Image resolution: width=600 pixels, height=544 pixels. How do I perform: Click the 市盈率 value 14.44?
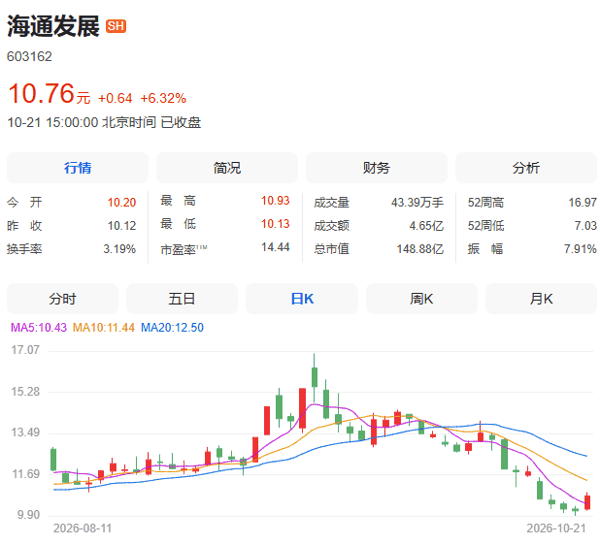(x=275, y=247)
